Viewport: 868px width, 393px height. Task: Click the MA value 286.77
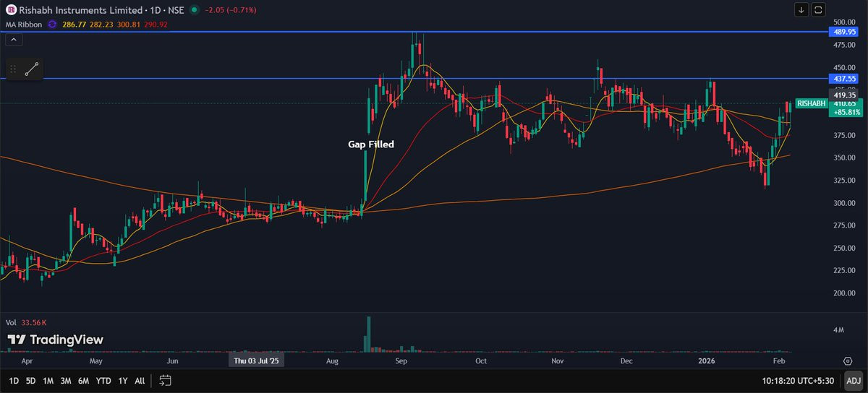(76, 24)
